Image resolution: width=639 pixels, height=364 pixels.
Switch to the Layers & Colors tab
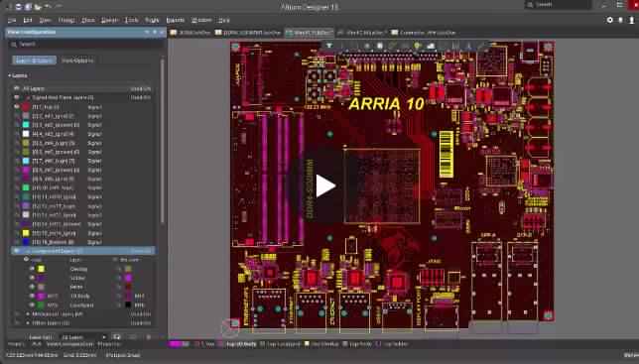pos(34,61)
